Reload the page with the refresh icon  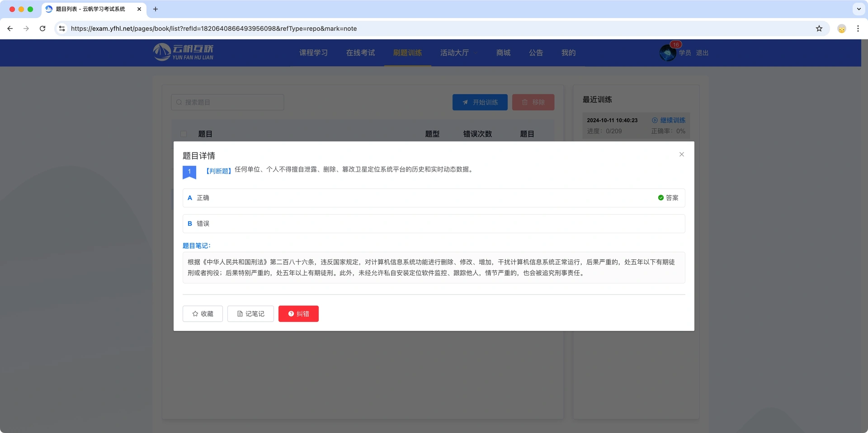tap(42, 29)
